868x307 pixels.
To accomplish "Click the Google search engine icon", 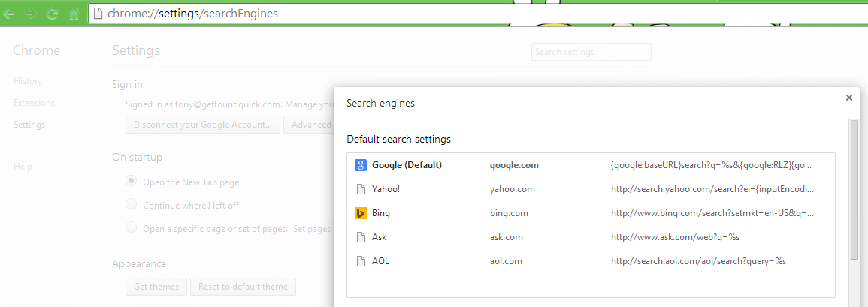I will 360,165.
